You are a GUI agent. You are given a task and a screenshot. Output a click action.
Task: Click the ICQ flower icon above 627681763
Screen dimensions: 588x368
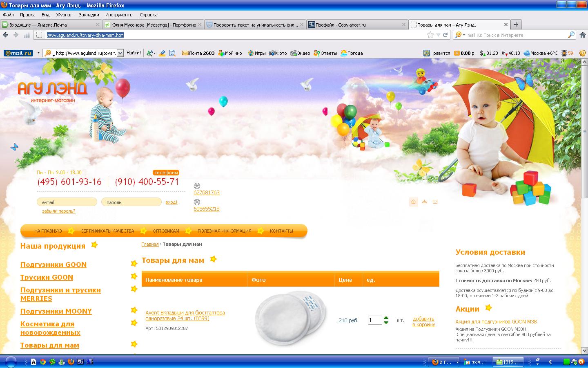coord(197,186)
